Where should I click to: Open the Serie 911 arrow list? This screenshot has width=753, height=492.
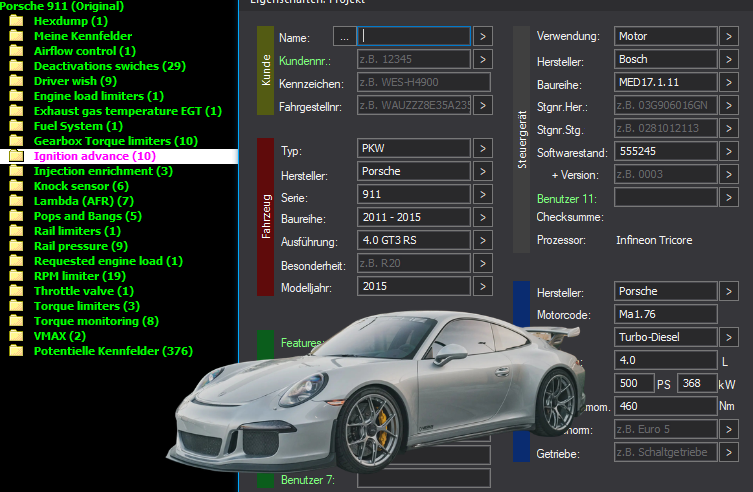483,194
